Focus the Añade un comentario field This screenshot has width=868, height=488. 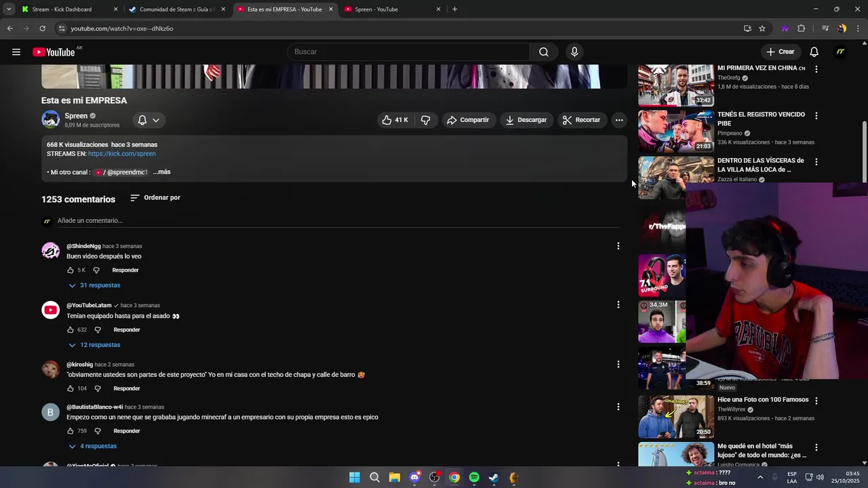(338, 221)
